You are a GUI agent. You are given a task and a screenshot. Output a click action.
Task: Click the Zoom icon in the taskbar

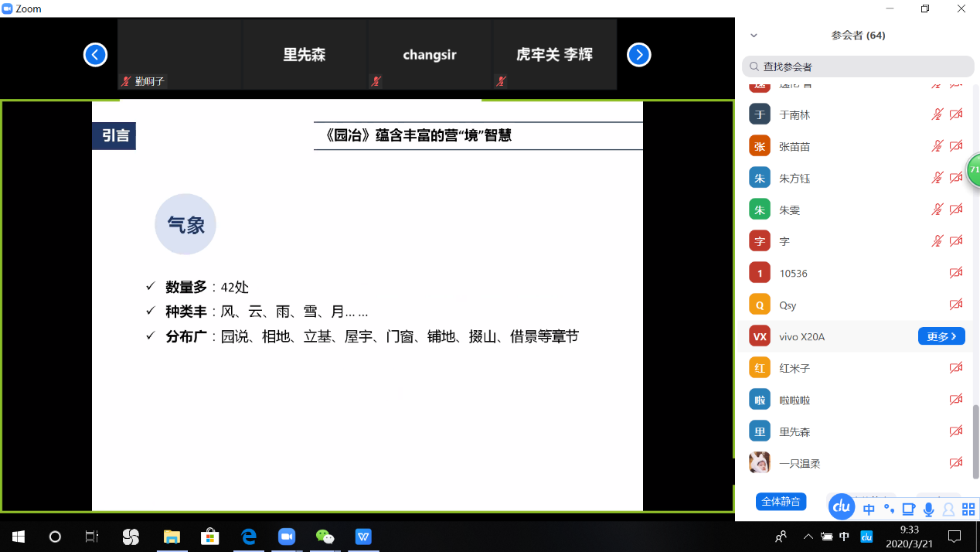click(287, 537)
